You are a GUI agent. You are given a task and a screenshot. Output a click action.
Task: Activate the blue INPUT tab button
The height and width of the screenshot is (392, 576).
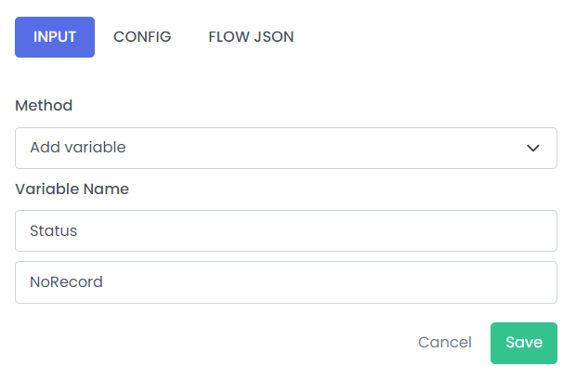pyautogui.click(x=55, y=37)
